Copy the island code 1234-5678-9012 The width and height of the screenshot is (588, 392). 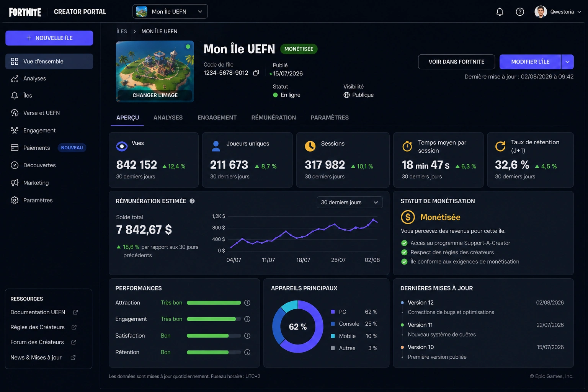point(256,73)
